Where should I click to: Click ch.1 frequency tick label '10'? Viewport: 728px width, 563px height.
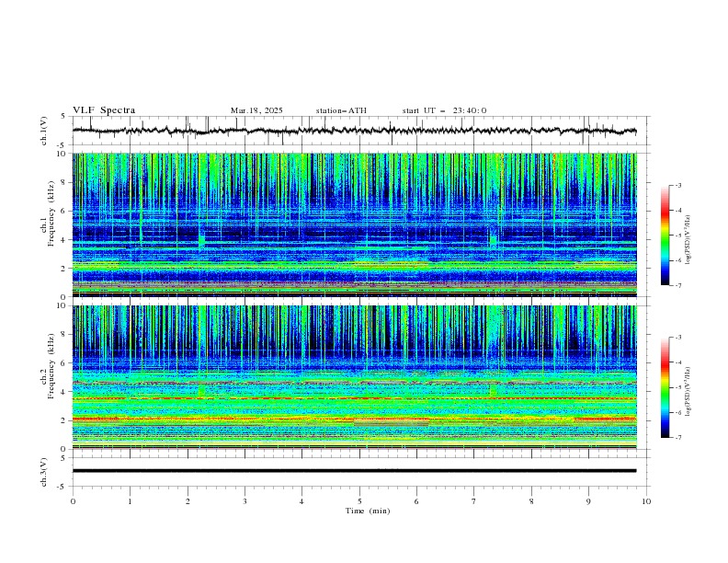pos(65,154)
